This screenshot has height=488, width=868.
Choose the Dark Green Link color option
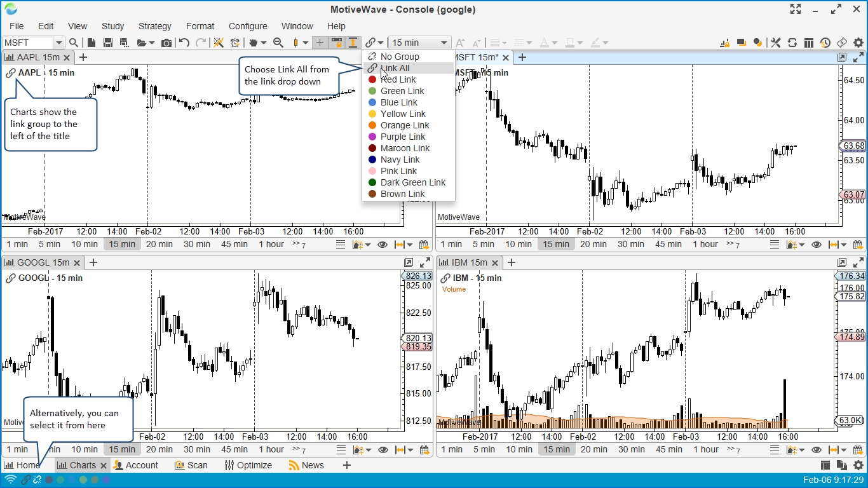pos(409,182)
